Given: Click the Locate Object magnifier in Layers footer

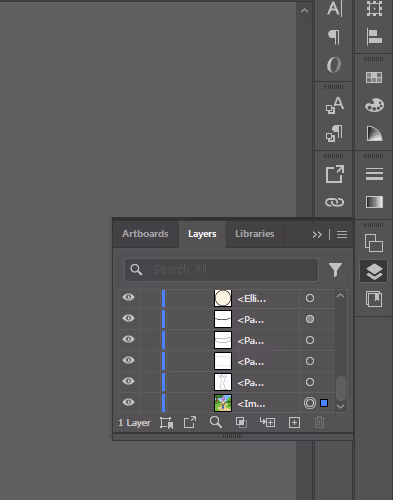Looking at the screenshot, I should coord(216,422).
